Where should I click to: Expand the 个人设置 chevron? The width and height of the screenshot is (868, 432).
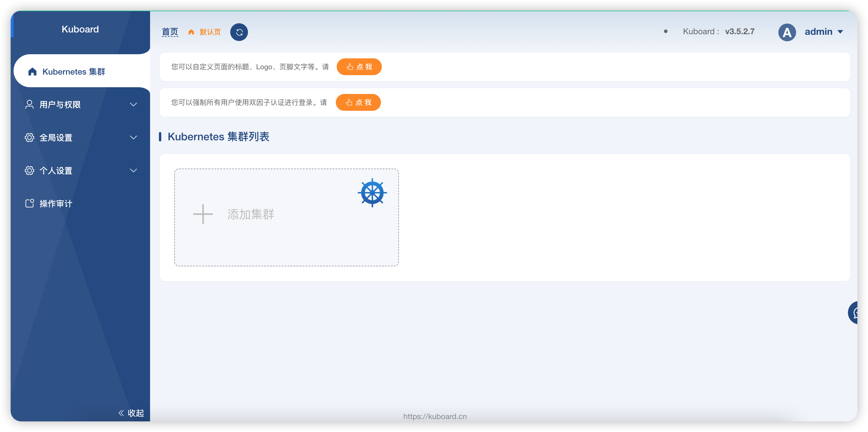(134, 170)
